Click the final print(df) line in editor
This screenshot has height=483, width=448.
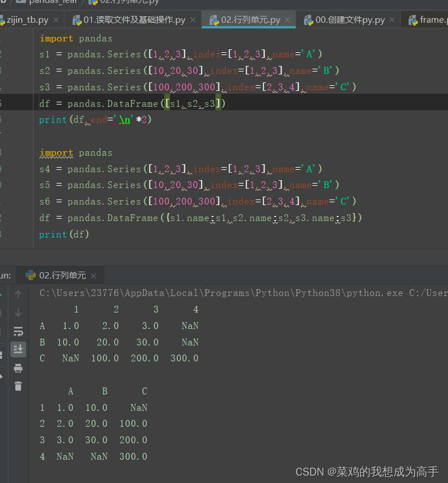[64, 234]
